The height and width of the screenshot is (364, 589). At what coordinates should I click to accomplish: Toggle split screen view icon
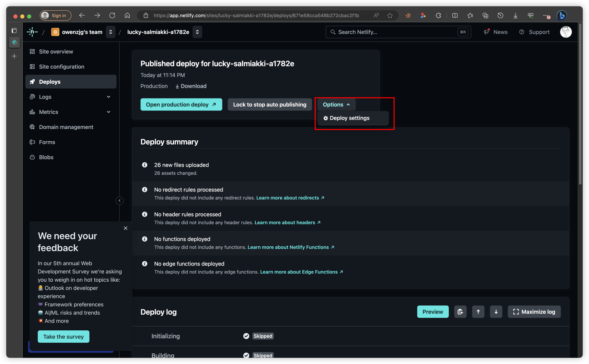[x=455, y=15]
